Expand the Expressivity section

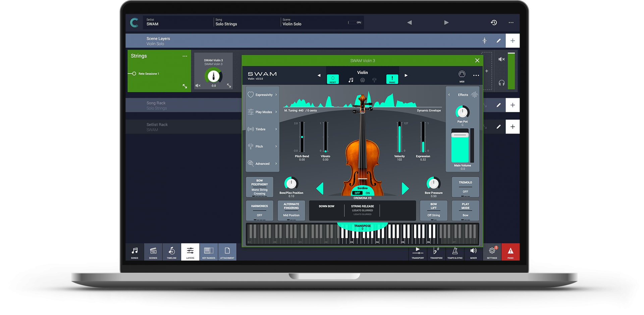(x=262, y=95)
